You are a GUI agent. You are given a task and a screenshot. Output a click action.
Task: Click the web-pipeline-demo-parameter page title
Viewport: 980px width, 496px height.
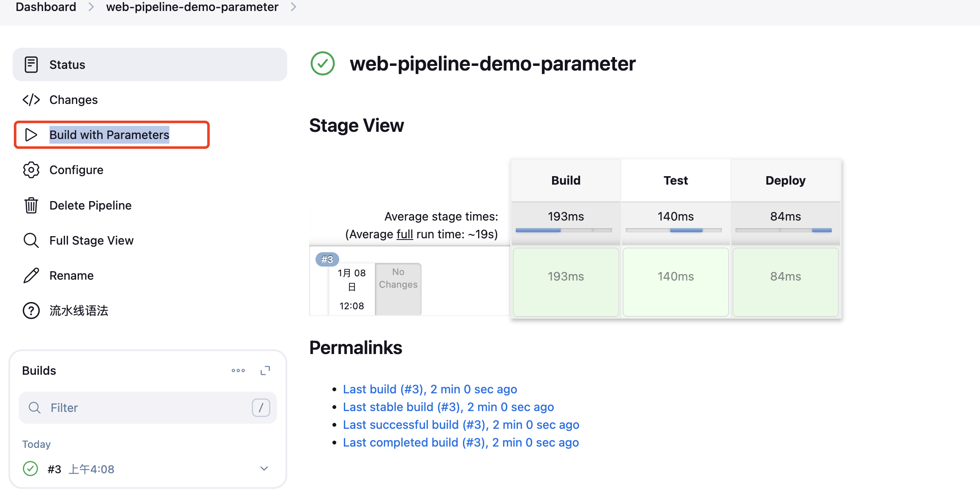[x=493, y=64]
